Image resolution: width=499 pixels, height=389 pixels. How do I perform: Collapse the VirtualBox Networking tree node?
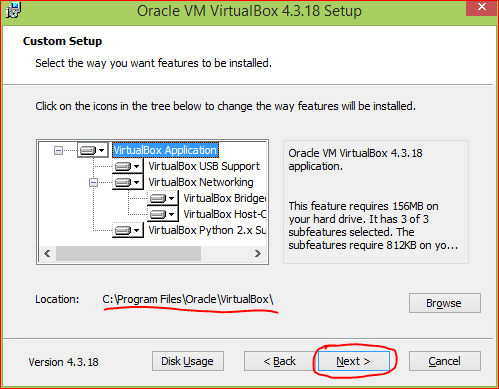pyautogui.click(x=93, y=182)
